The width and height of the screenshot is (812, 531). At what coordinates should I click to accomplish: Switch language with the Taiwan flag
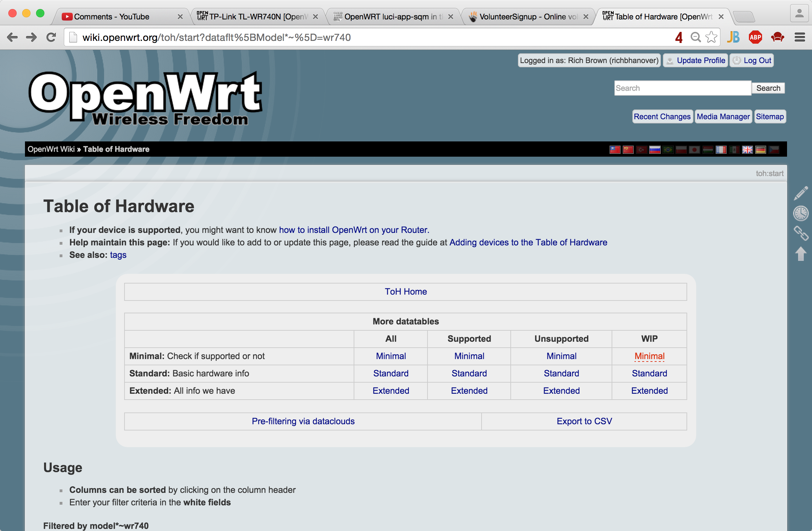coord(615,149)
